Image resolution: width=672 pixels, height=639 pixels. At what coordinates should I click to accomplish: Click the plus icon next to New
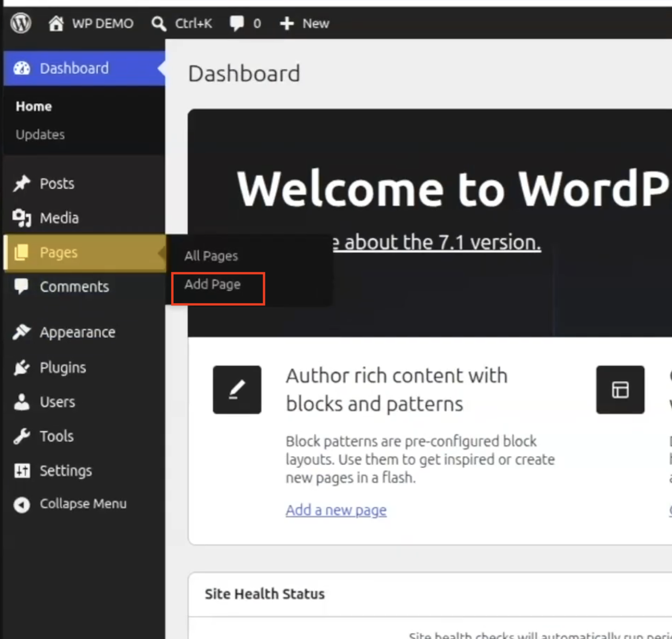tap(286, 23)
